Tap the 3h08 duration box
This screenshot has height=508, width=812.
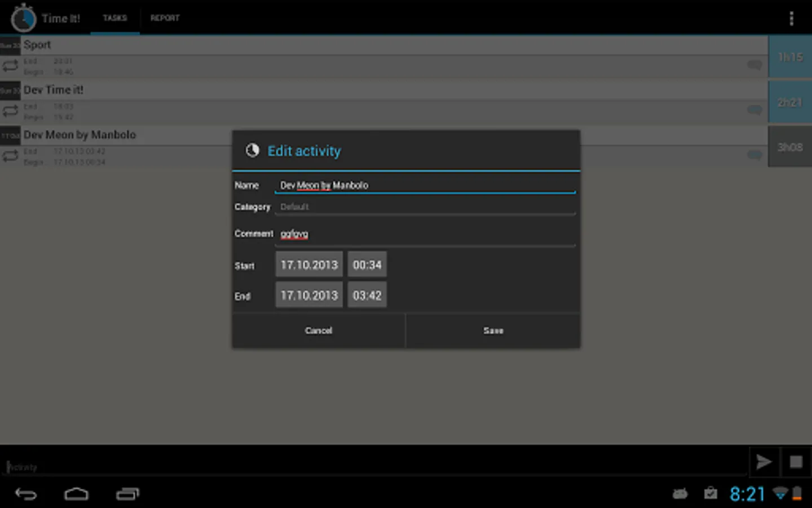pos(790,147)
